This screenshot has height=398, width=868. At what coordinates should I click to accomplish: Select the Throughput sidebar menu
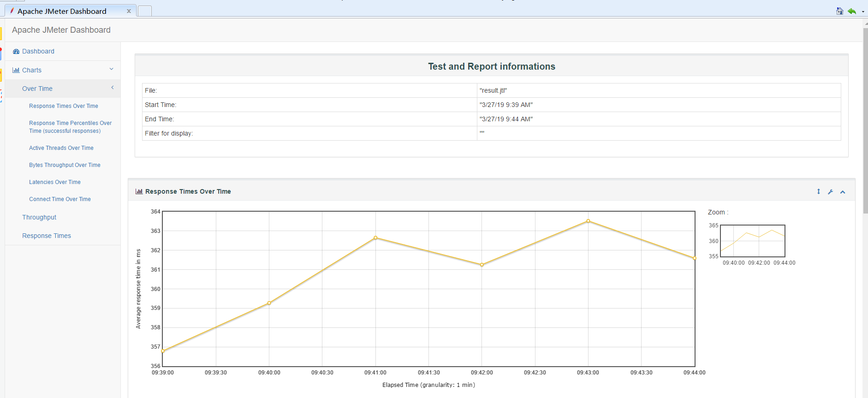39,217
